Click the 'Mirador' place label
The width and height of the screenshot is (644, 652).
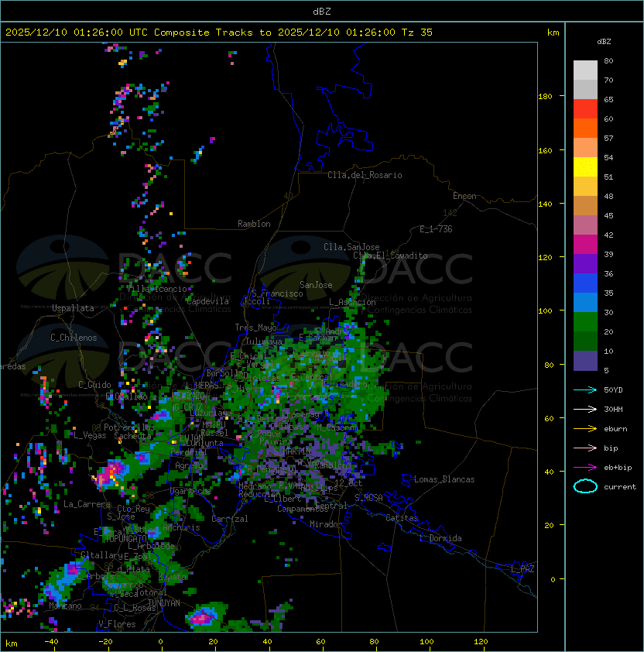[x=326, y=524]
